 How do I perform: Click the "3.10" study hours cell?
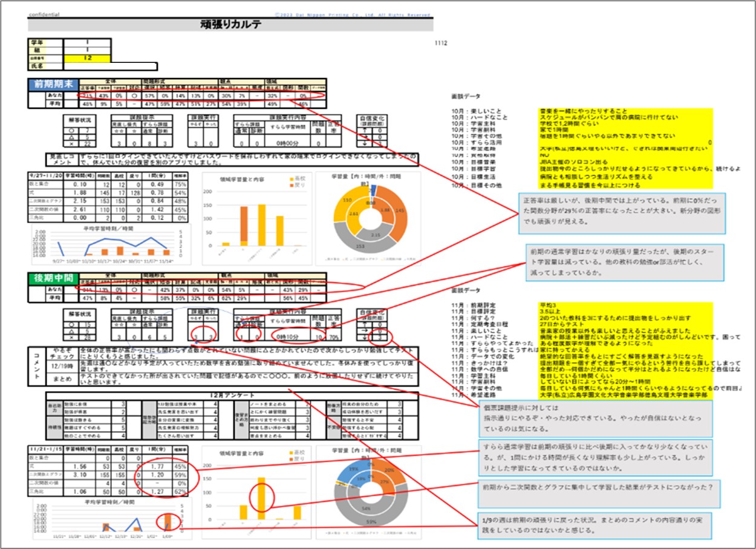(79, 476)
